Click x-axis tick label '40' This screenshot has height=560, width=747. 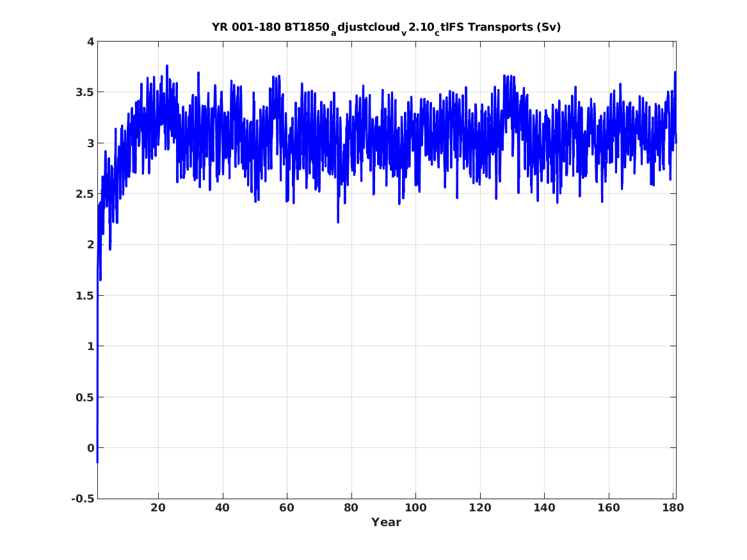(223, 508)
